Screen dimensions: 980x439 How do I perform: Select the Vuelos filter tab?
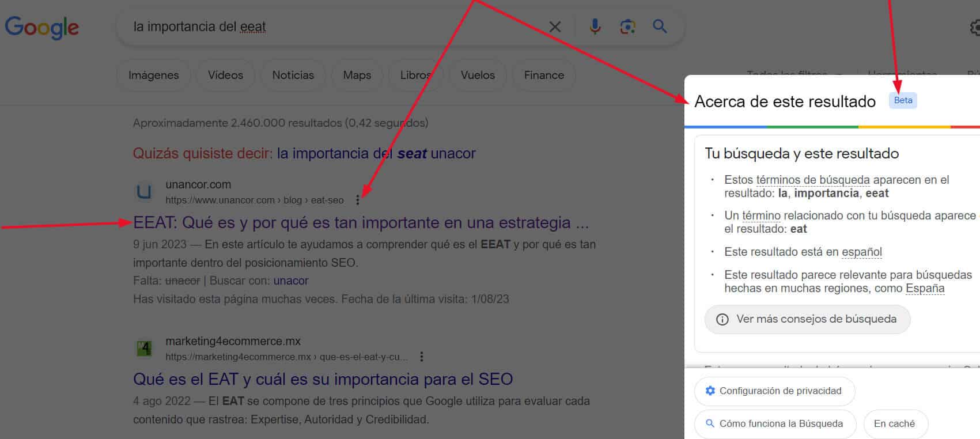pyautogui.click(x=478, y=75)
